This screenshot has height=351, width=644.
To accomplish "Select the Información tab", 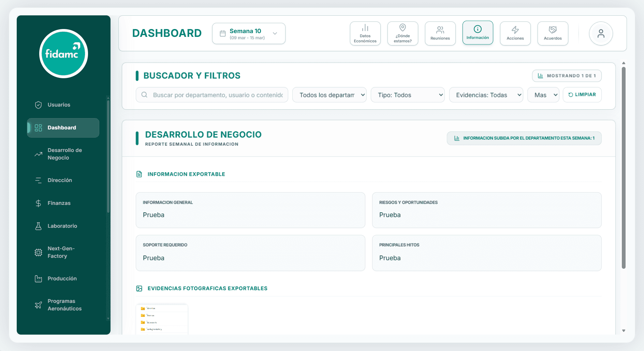I will (478, 33).
